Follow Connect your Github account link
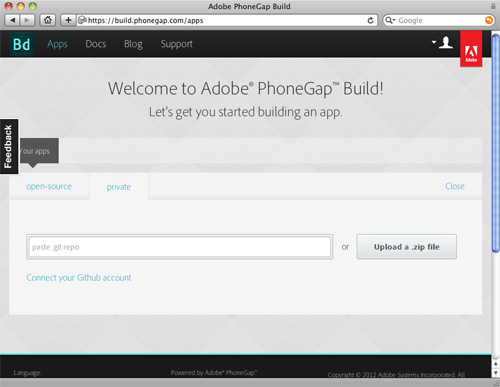 click(x=79, y=278)
